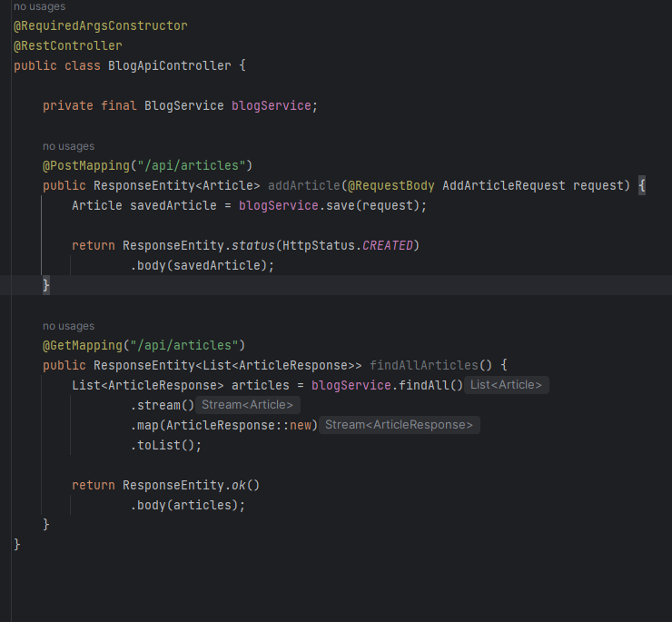Viewport: 672px width, 622px height.
Task: Click the @PostMapping annotation
Action: pos(86,165)
